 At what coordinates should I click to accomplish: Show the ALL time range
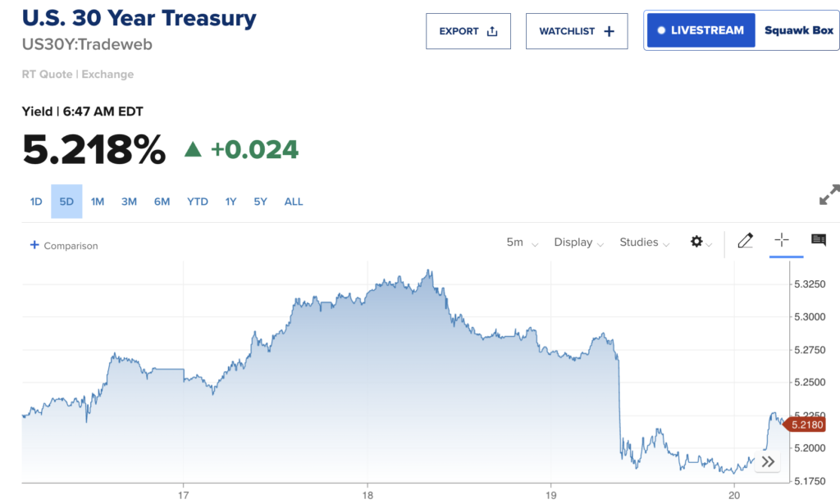click(294, 202)
